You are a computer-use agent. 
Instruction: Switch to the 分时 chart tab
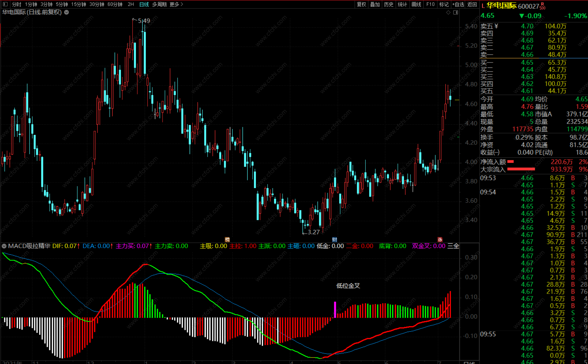[x=16, y=4]
